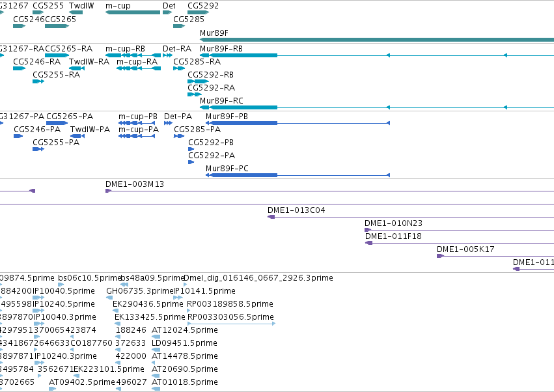Click the Dmel_dig_016146_0667_2926.3prime EST

(x=185, y=284)
